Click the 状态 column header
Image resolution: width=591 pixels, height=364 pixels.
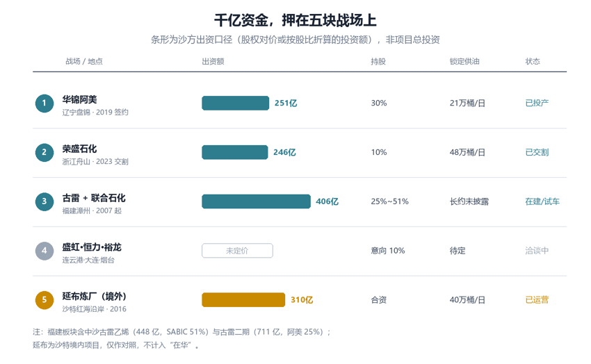pyautogui.click(x=533, y=61)
